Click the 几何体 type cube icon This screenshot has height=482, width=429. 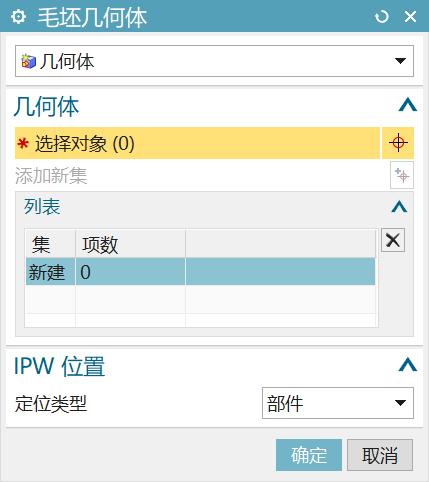[x=29, y=61]
